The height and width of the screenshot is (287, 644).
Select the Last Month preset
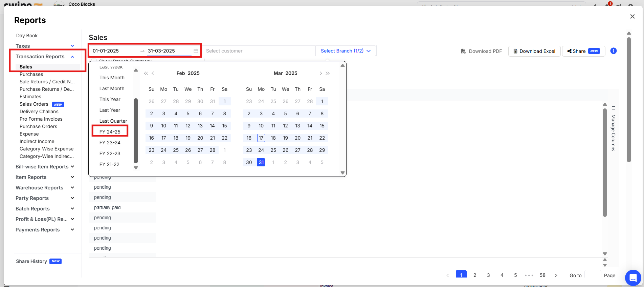(112, 88)
